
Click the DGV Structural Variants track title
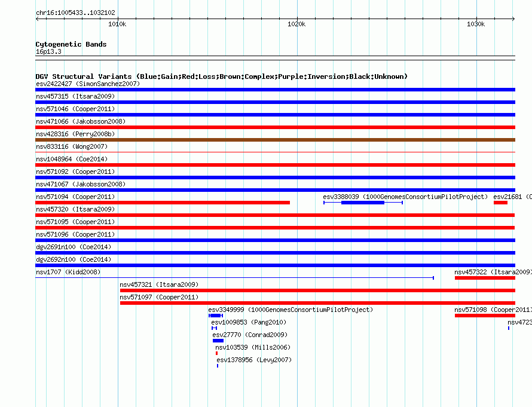point(222,76)
